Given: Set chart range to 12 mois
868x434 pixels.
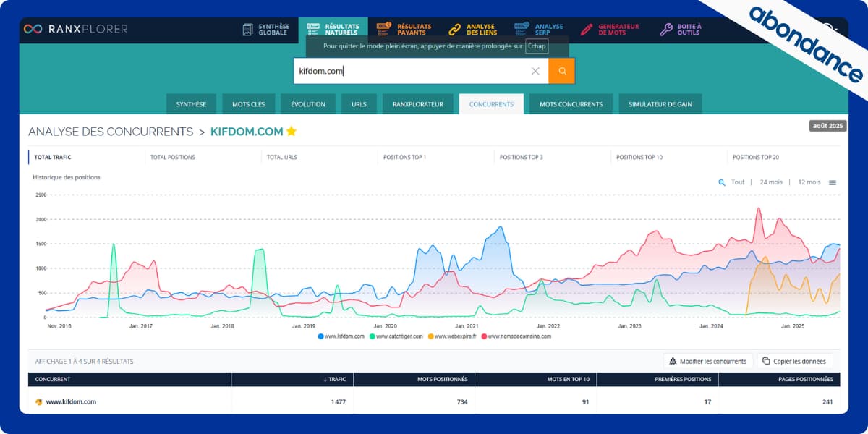Looking at the screenshot, I should pos(809,182).
